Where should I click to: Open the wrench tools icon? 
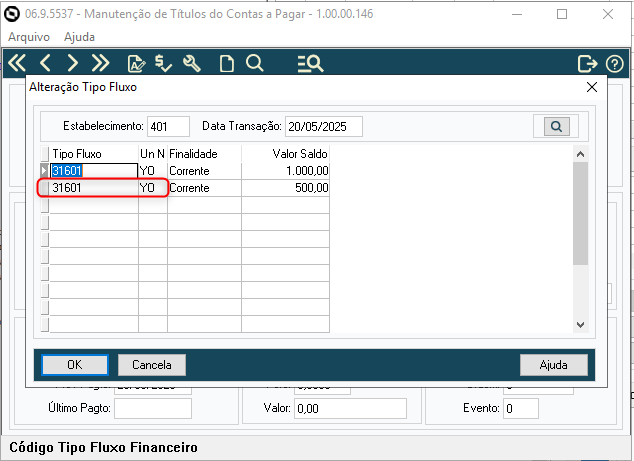193,63
